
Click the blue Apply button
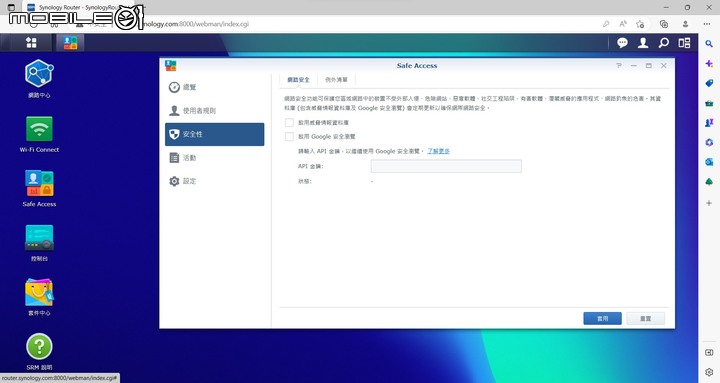[x=602, y=318]
